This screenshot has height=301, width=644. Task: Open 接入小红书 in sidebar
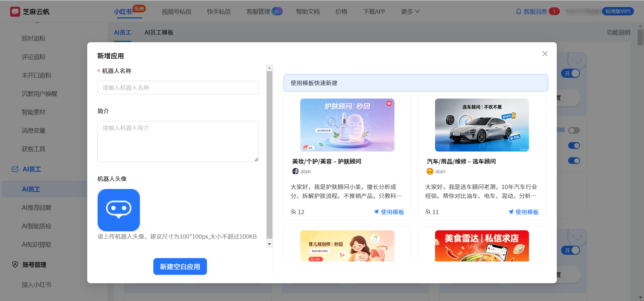(37, 285)
